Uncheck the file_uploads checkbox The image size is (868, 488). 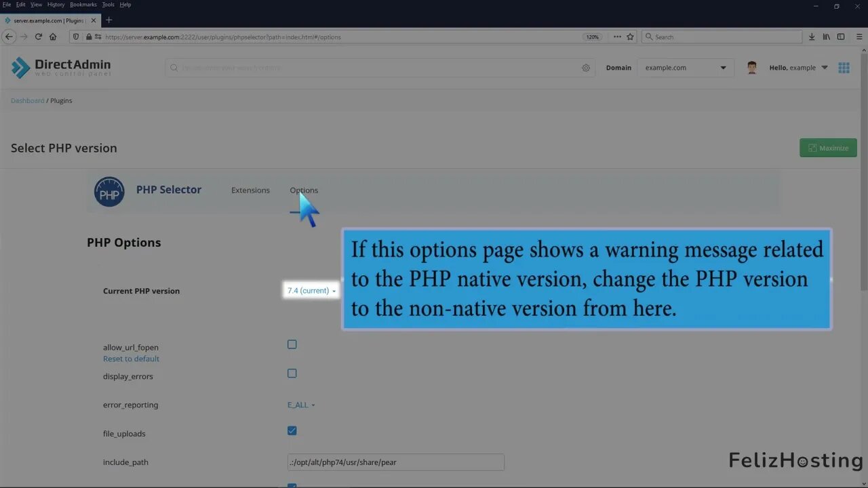pos(292,430)
